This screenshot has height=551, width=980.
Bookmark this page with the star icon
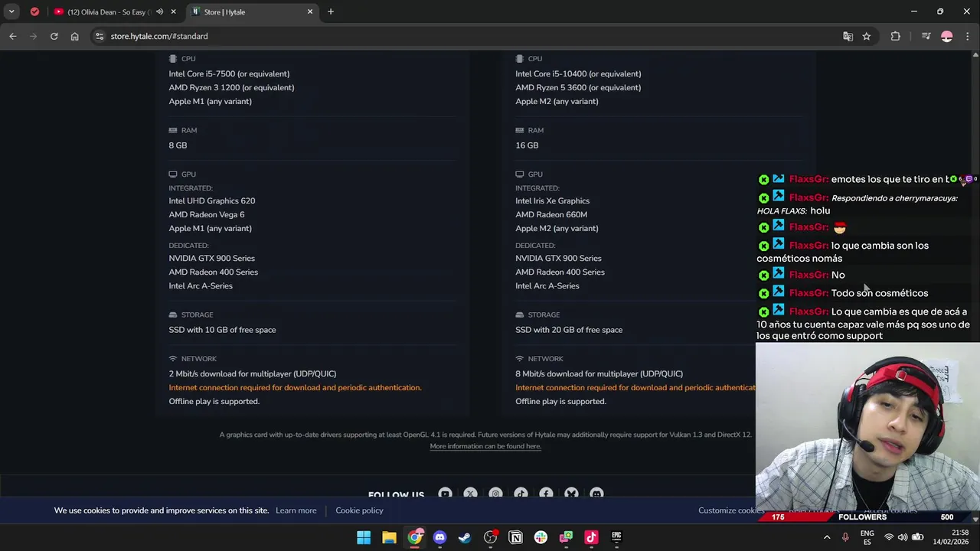point(866,36)
